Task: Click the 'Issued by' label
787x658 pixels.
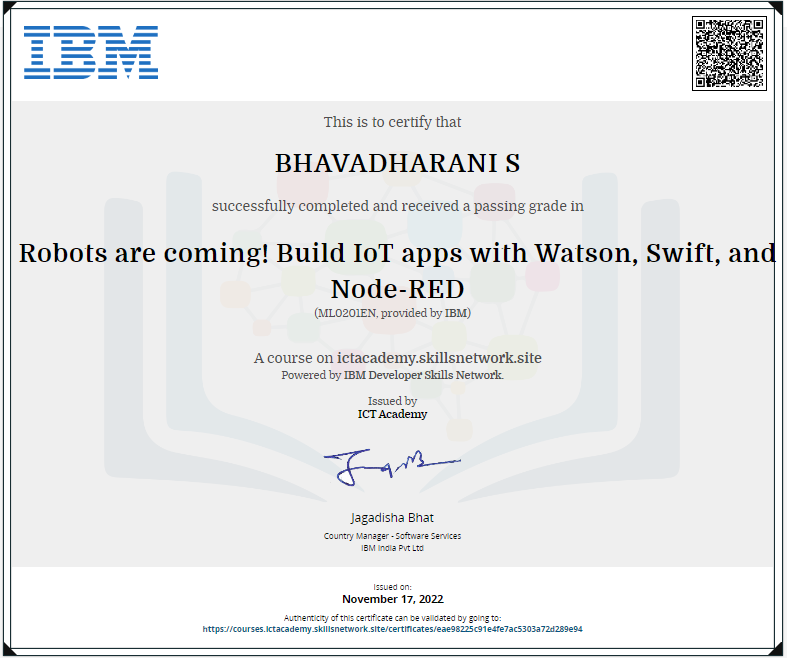Action: (x=392, y=401)
